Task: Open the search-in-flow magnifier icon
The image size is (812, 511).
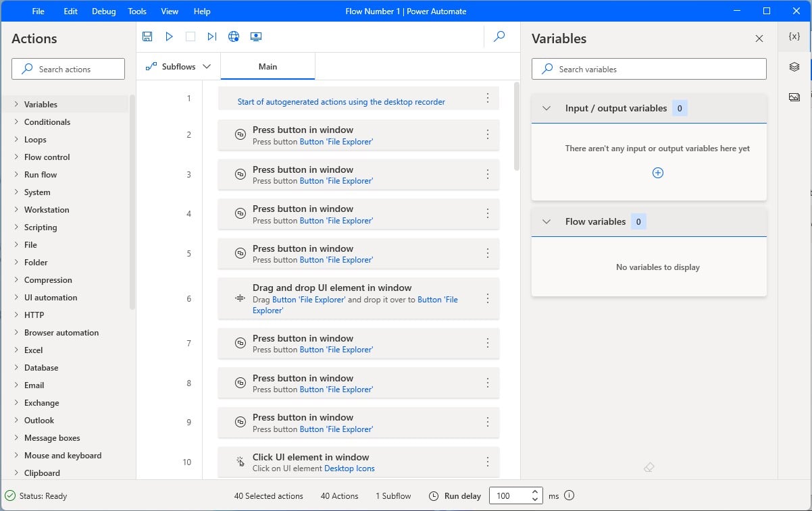Action: [x=499, y=36]
